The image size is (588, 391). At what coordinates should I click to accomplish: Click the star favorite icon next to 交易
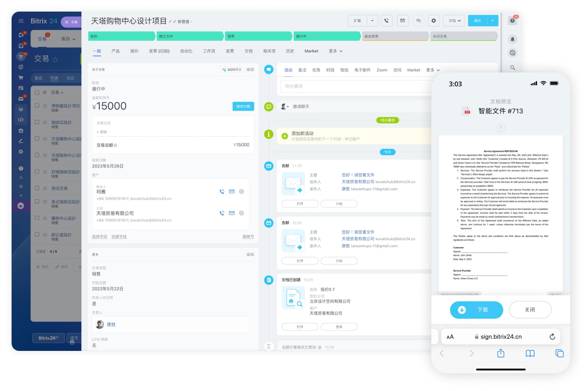point(55,59)
